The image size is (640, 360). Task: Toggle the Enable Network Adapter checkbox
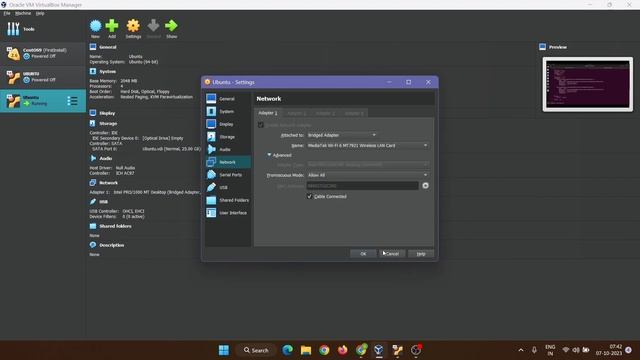(261, 125)
